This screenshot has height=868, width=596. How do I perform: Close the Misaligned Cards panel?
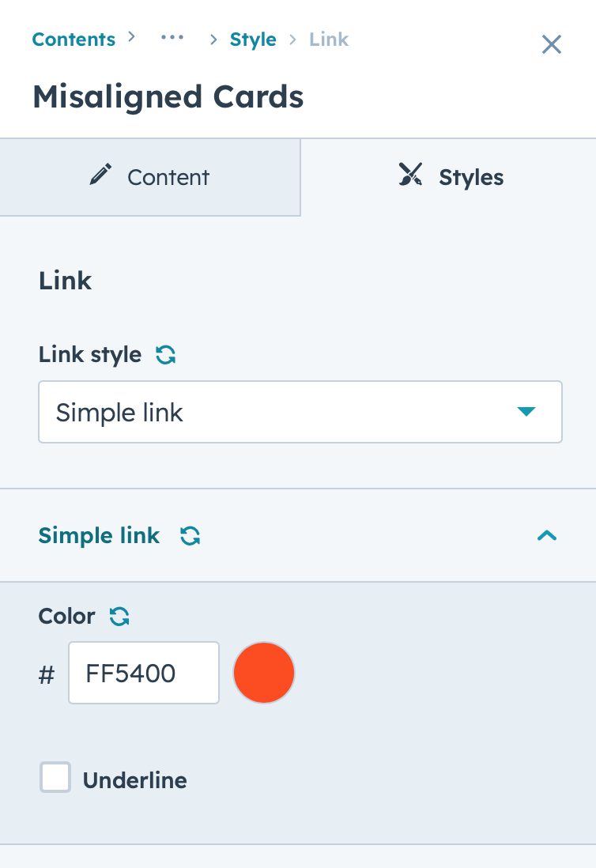[551, 44]
